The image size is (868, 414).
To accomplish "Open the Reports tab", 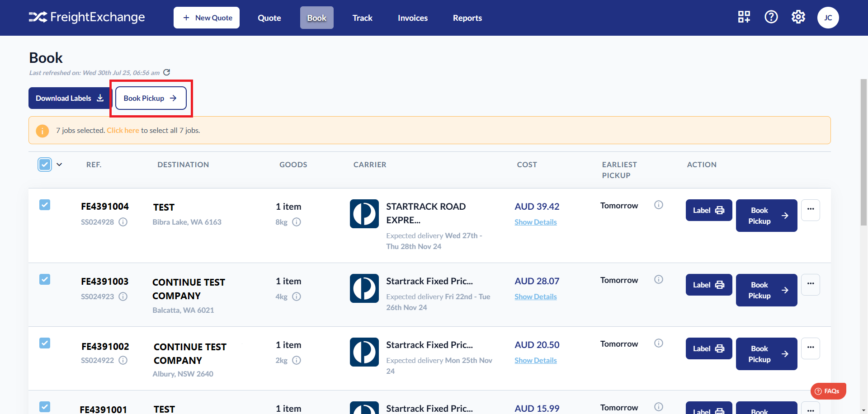I will point(467,18).
